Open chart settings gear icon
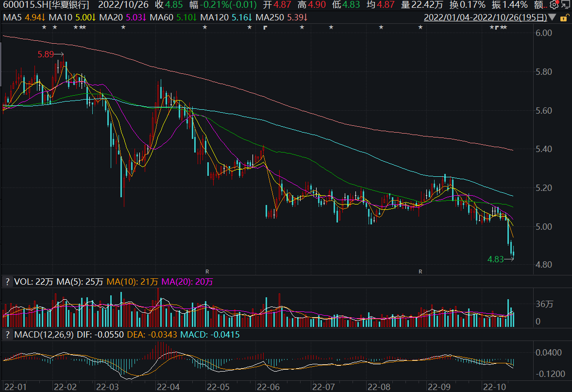This screenshot has height=392, width=572. point(554,5)
